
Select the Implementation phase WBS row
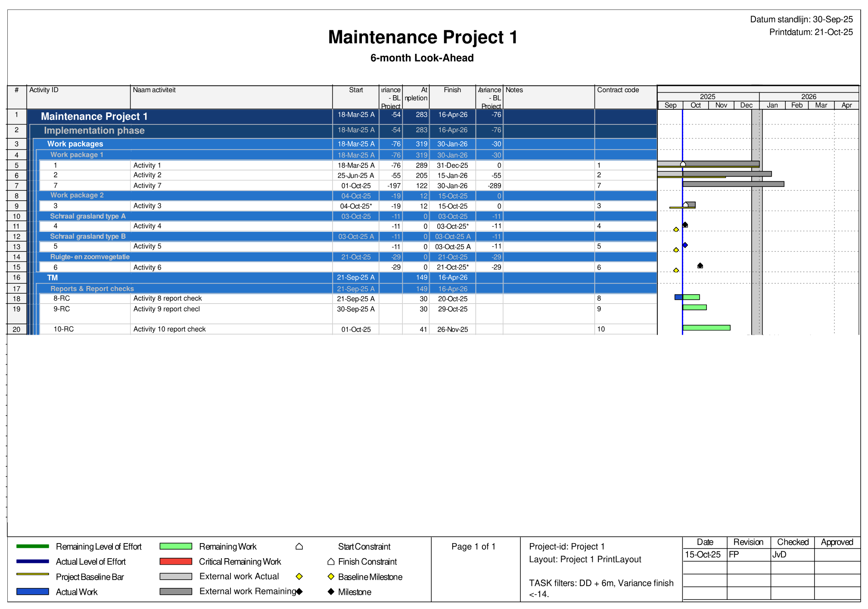click(x=94, y=130)
